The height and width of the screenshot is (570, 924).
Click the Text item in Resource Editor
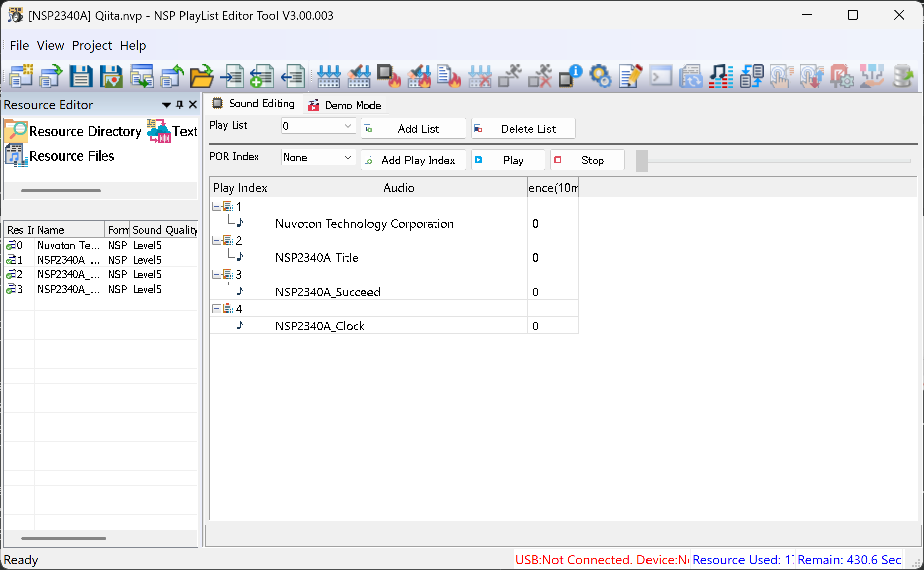(x=172, y=131)
